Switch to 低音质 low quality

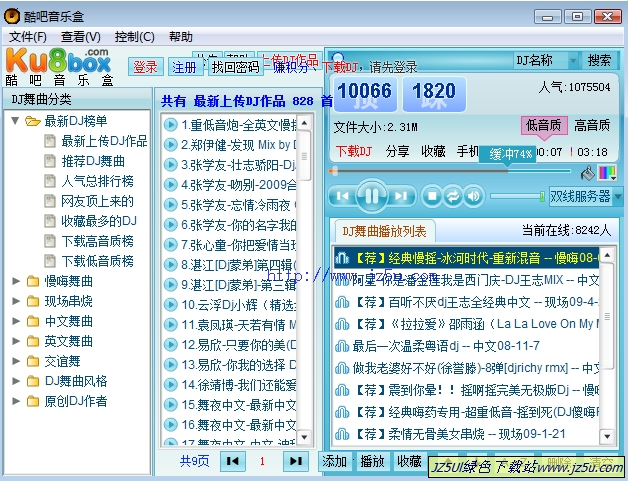[543, 125]
